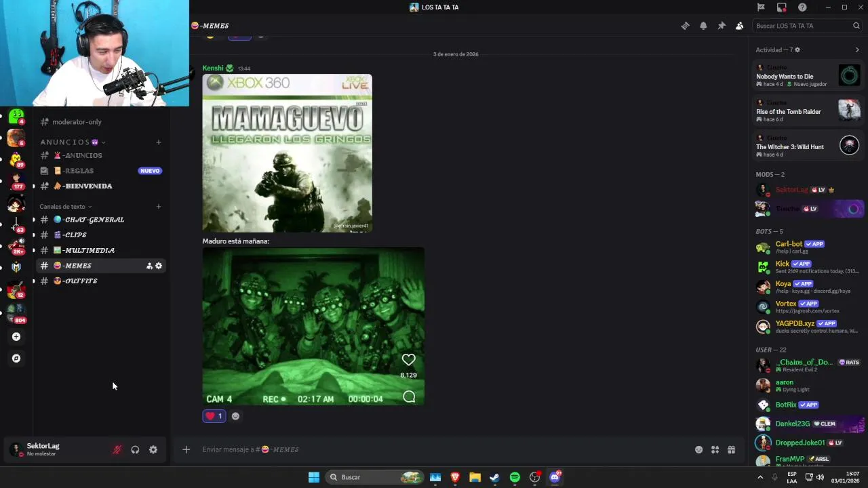Switch to the OUTFITS channel
Screen dimensions: 868x488
[100, 281]
